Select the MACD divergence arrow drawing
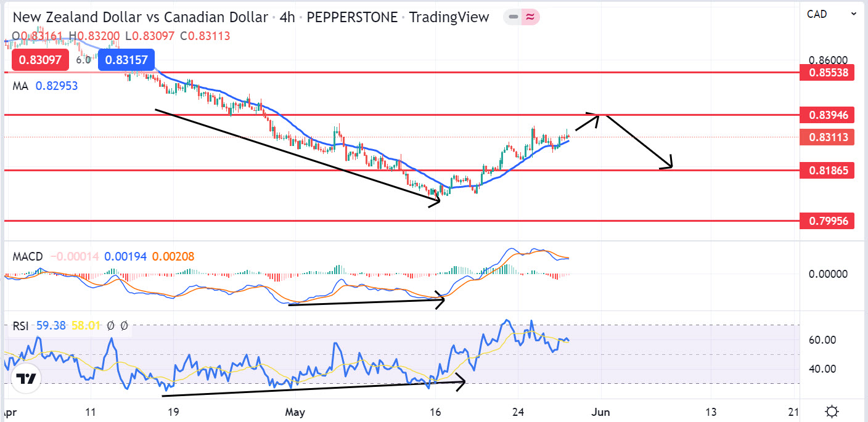Image resolution: width=868 pixels, height=422 pixels. pos(366,301)
